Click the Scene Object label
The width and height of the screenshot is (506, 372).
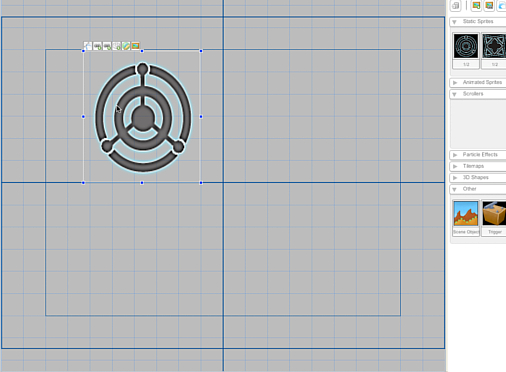[x=466, y=232]
